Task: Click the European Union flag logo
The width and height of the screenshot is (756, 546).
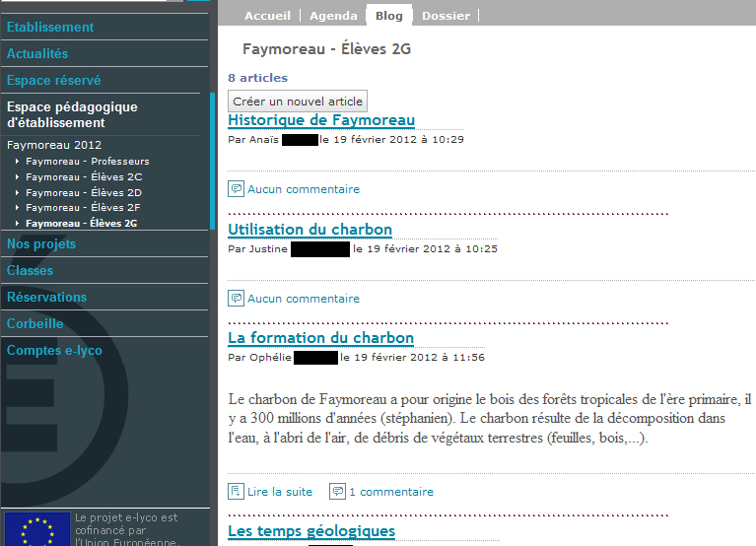Action: [36, 529]
